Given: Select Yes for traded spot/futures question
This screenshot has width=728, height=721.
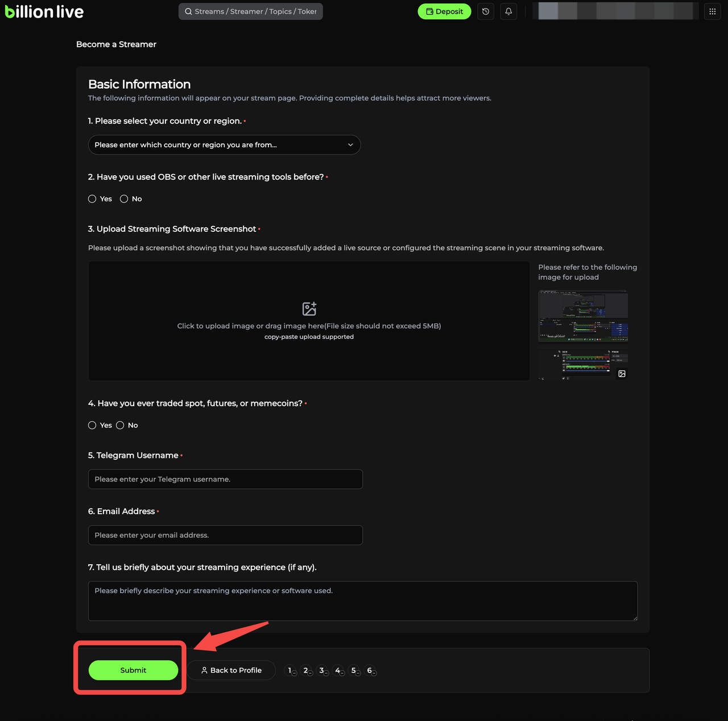Looking at the screenshot, I should (92, 425).
